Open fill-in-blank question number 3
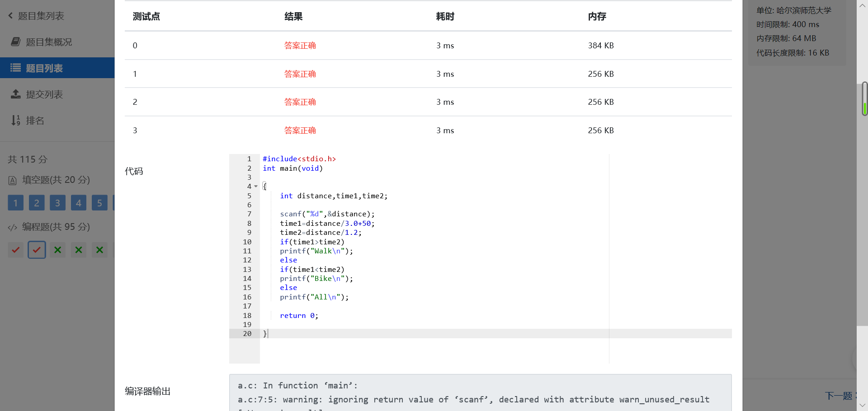Viewport: 868px width, 411px height. click(57, 203)
